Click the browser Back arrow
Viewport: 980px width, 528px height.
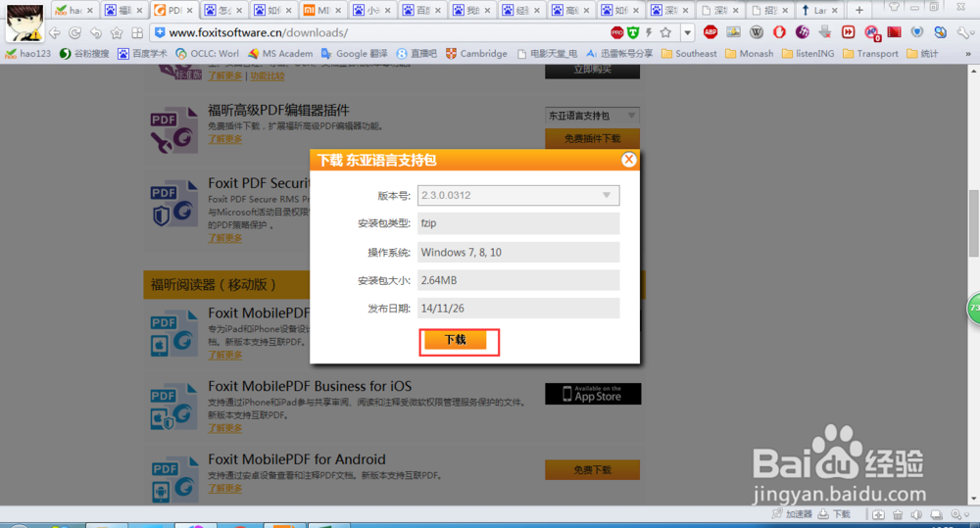coord(55,32)
